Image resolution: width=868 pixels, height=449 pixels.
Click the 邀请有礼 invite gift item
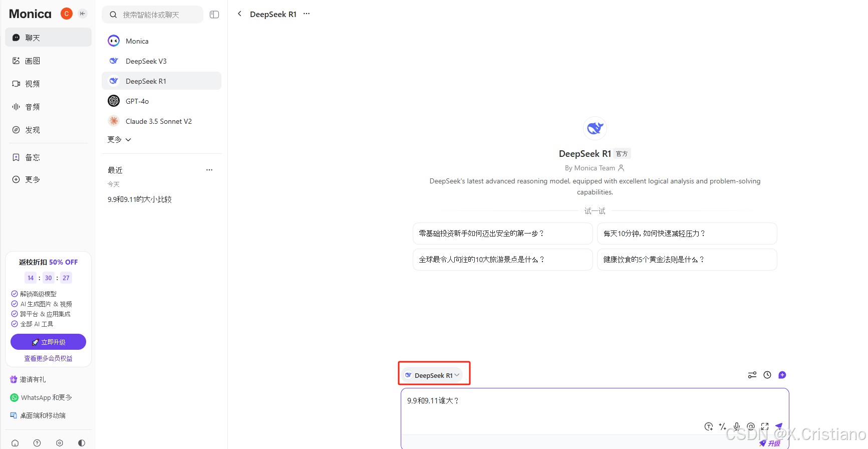[28, 379]
